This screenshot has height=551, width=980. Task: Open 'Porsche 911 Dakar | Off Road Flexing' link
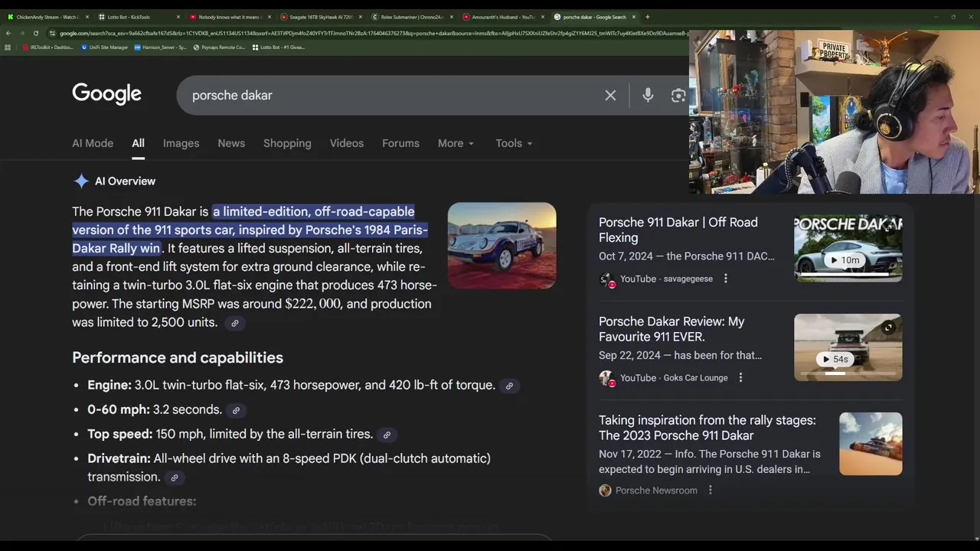[678, 230]
